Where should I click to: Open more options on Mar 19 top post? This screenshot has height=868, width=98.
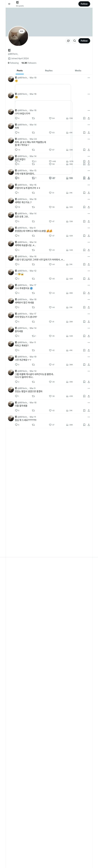[89, 78]
